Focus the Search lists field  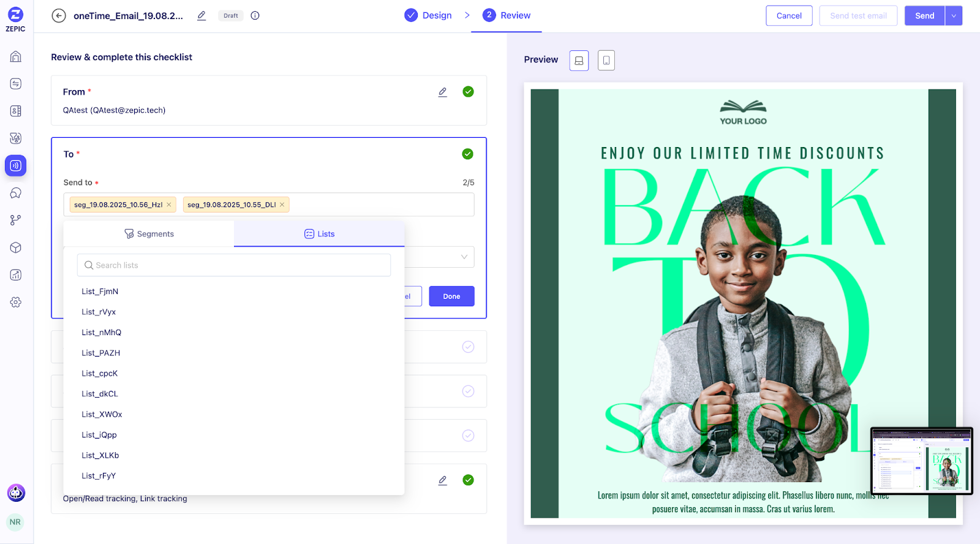(234, 265)
